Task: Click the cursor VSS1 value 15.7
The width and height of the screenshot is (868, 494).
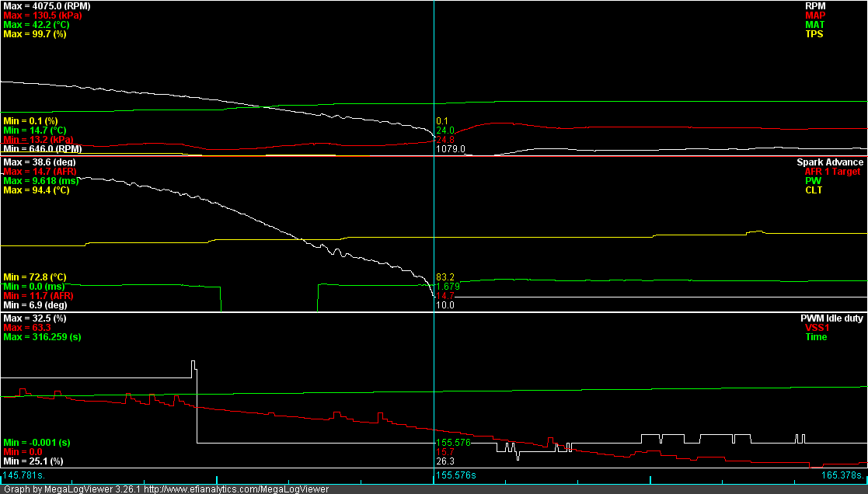Action: (445, 452)
